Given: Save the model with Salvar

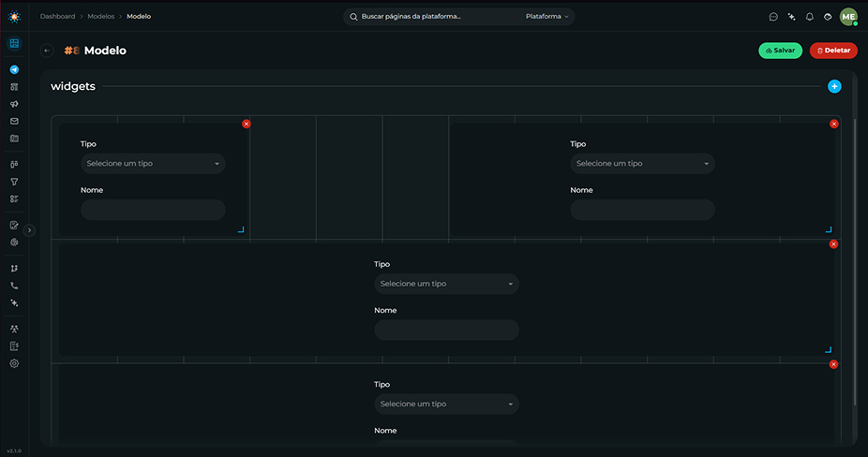Looking at the screenshot, I should (x=780, y=51).
